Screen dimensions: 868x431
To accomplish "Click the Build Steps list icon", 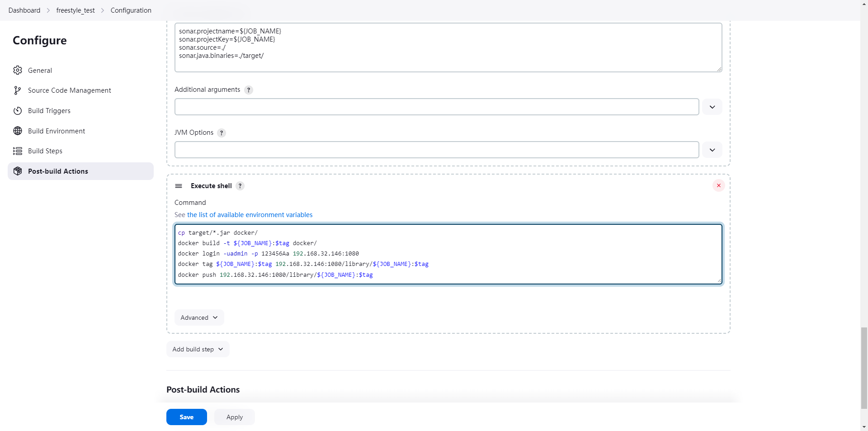I will pyautogui.click(x=18, y=151).
